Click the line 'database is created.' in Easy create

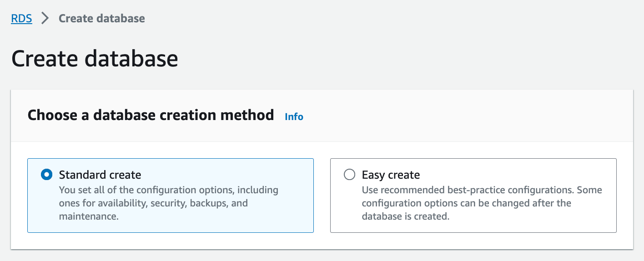(405, 216)
